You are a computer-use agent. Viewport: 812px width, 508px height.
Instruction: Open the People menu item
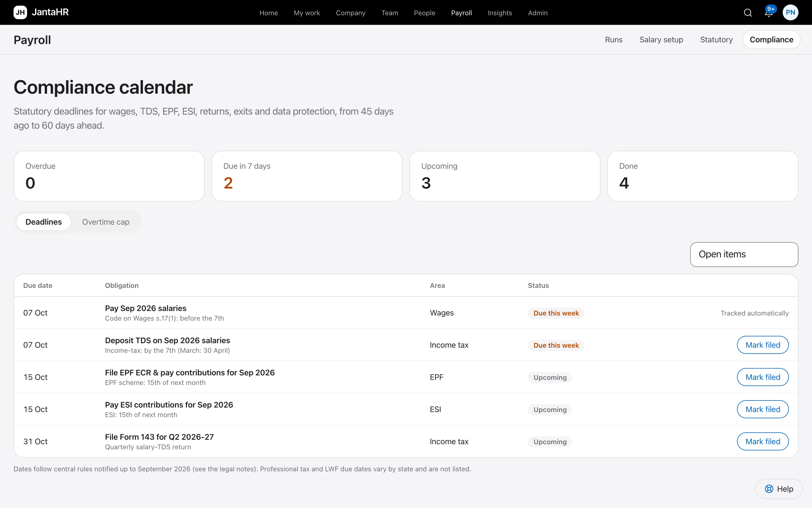pyautogui.click(x=424, y=13)
